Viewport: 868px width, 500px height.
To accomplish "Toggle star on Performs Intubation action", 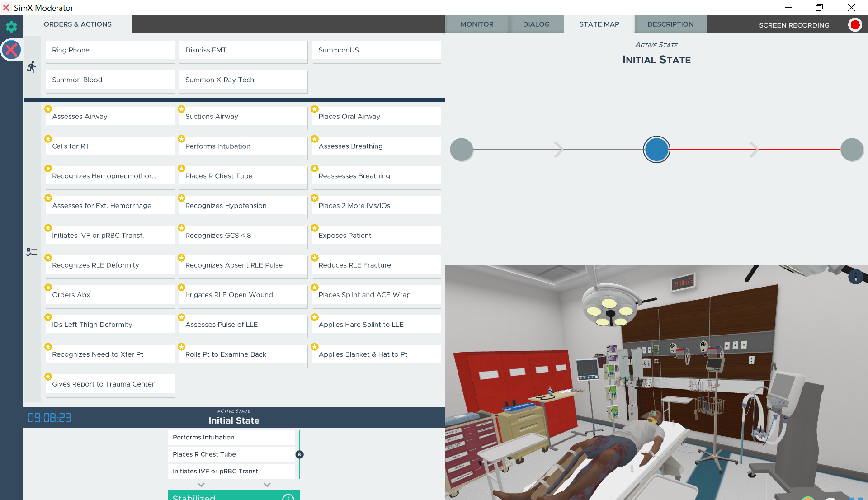I will (181, 139).
